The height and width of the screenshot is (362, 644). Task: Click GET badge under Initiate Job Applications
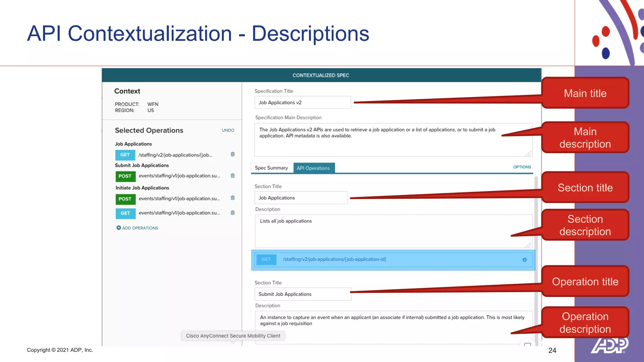tap(125, 213)
